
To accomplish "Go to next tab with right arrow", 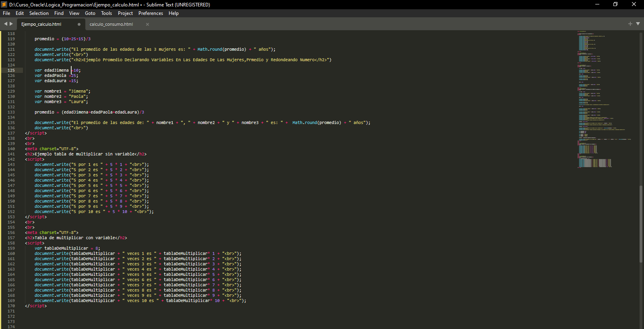I will coord(11,24).
